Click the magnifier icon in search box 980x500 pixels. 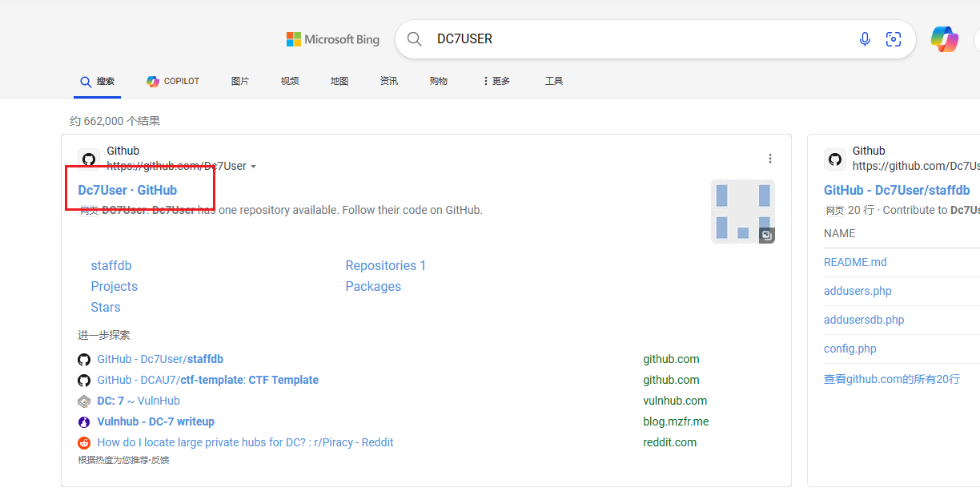click(414, 39)
